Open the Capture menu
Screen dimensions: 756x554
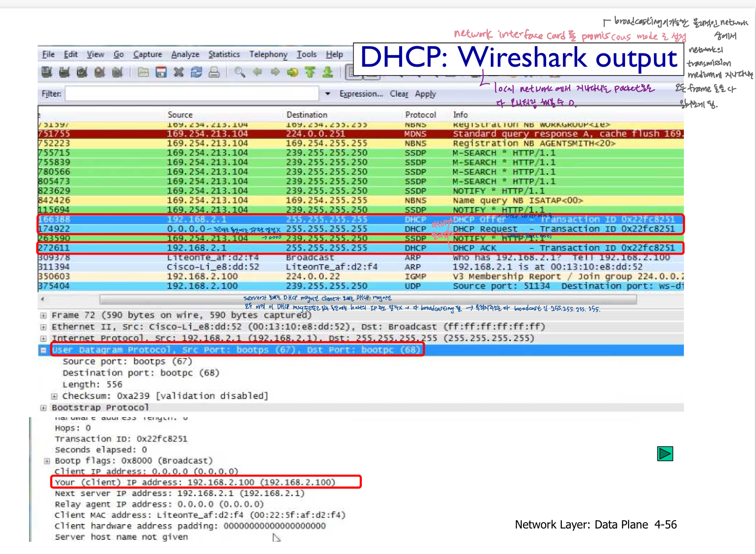coord(148,54)
